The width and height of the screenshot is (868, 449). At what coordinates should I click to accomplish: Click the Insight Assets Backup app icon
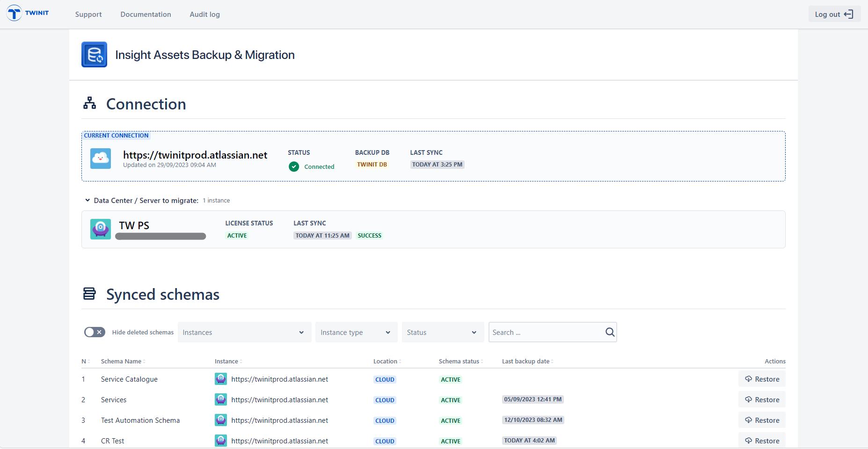[94, 54]
